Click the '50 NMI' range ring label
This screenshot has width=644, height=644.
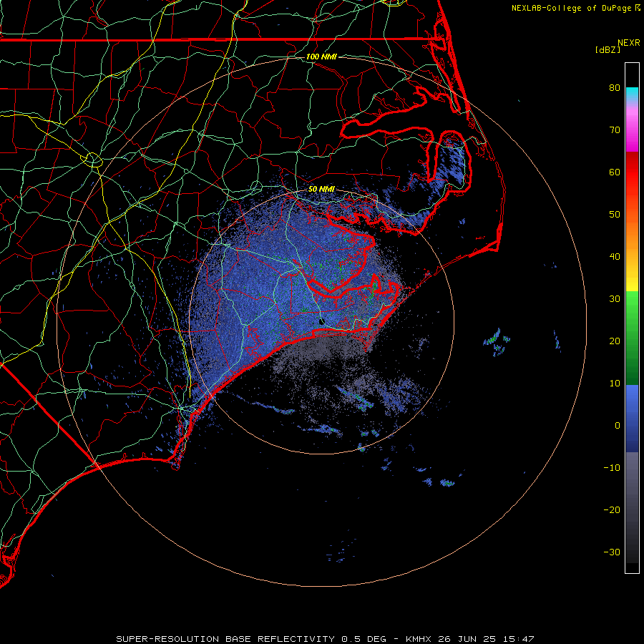[x=321, y=189]
